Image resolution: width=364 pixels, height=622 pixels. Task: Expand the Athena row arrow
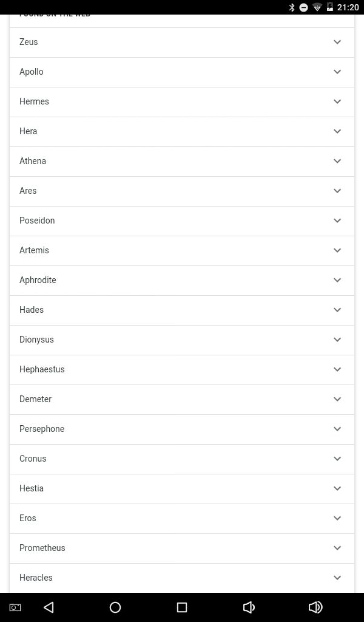pyautogui.click(x=337, y=161)
